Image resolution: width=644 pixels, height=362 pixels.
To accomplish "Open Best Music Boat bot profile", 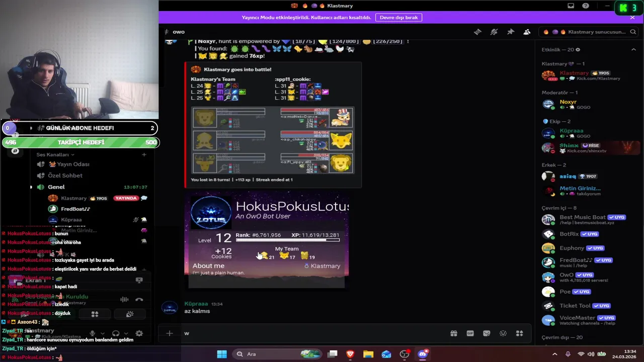I will click(x=589, y=220).
